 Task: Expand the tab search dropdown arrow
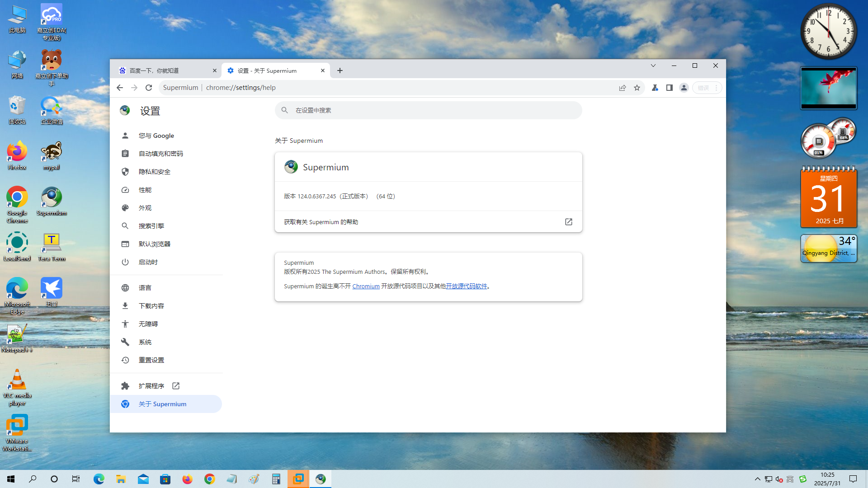(x=653, y=66)
